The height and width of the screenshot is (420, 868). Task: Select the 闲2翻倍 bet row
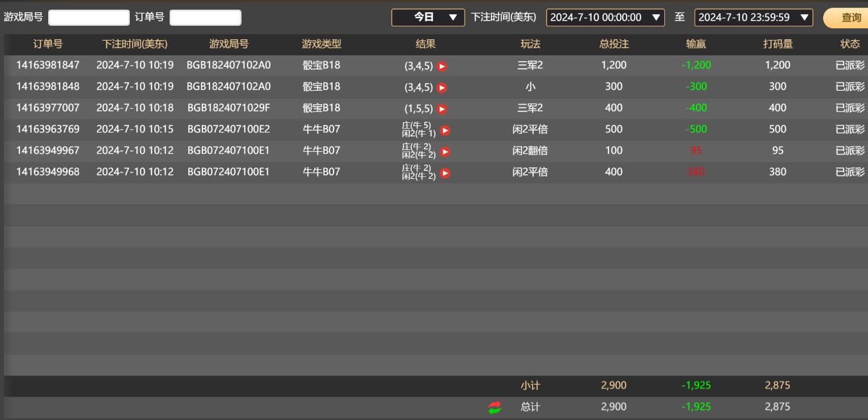tap(530, 151)
